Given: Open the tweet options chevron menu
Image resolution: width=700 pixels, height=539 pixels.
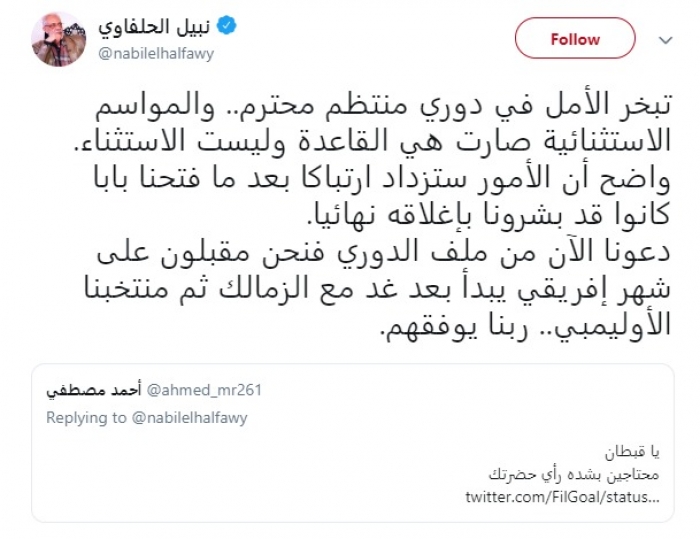Looking at the screenshot, I should (x=667, y=40).
